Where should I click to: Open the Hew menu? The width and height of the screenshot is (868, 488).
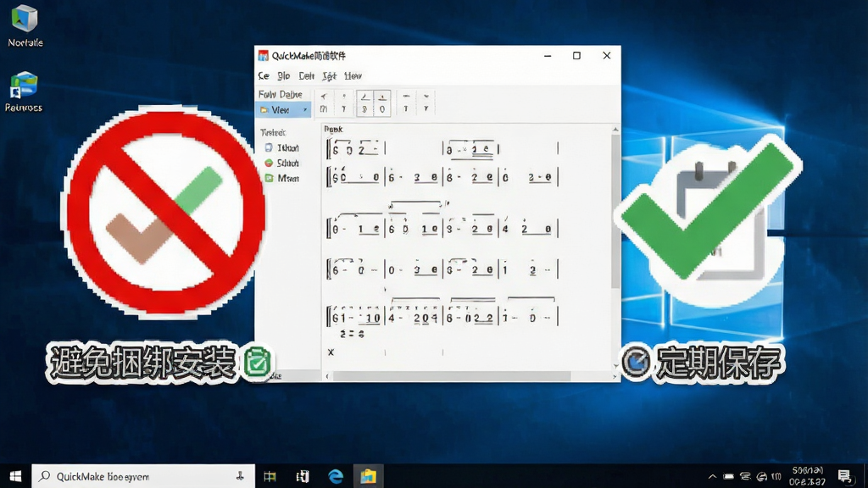[353, 75]
